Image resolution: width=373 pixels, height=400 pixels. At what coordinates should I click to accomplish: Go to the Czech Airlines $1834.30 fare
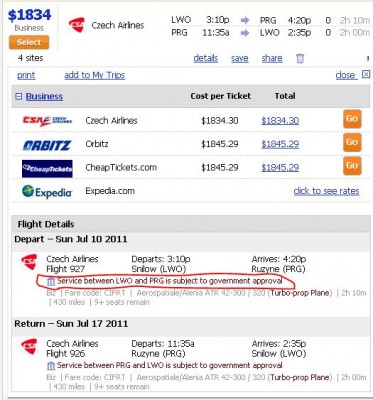[352, 119]
